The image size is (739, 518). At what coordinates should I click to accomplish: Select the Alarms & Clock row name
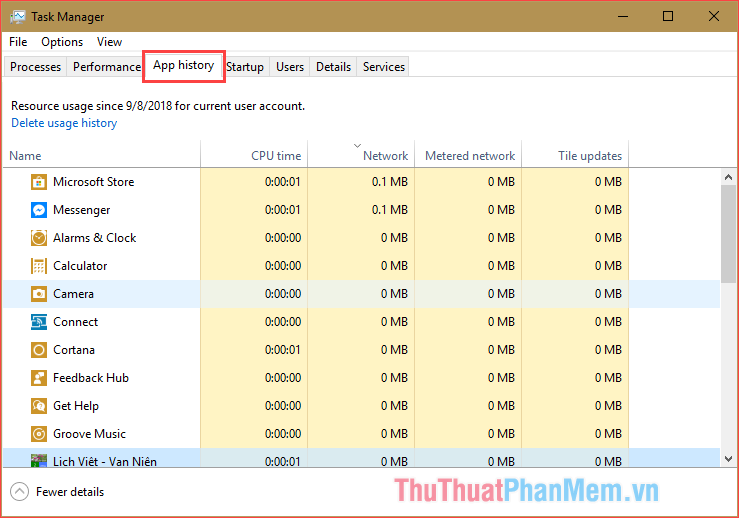(x=94, y=238)
